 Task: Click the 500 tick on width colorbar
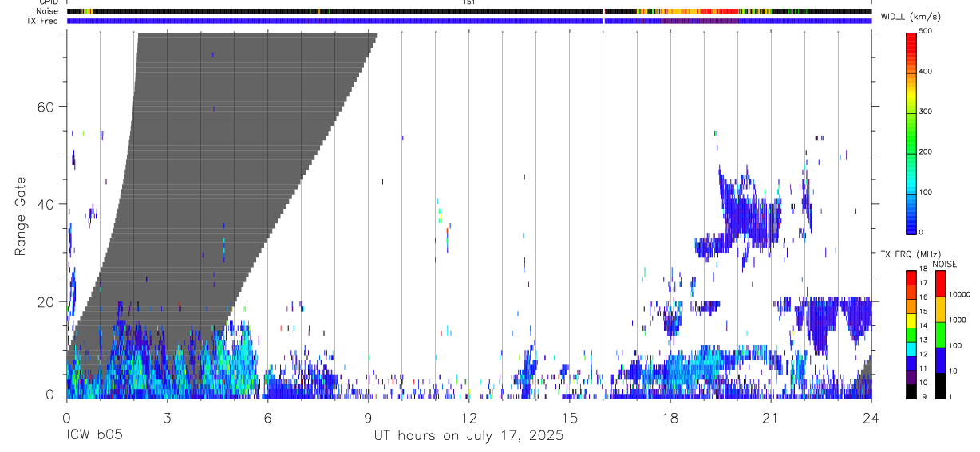[x=927, y=31]
